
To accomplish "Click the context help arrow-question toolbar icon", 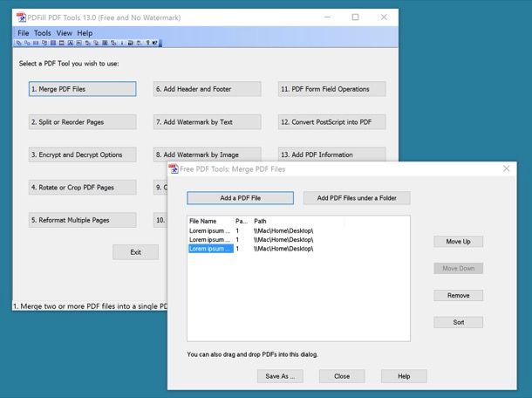I will pos(154,43).
